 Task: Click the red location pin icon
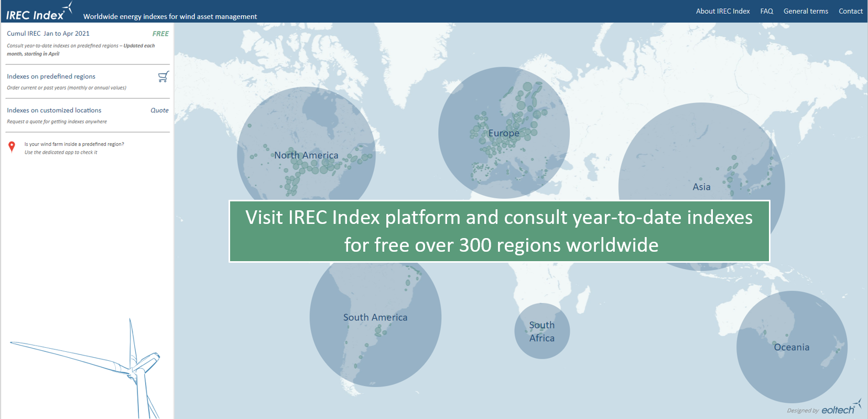12,147
